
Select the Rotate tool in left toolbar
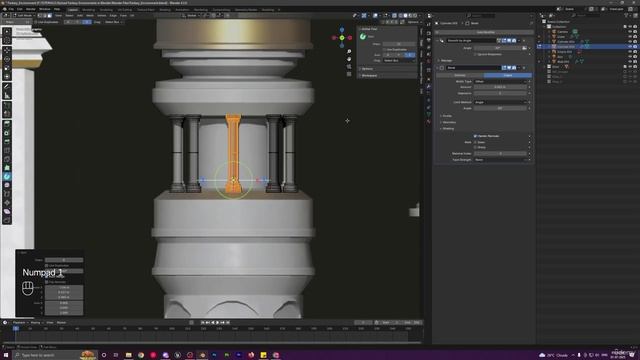pos(7,59)
